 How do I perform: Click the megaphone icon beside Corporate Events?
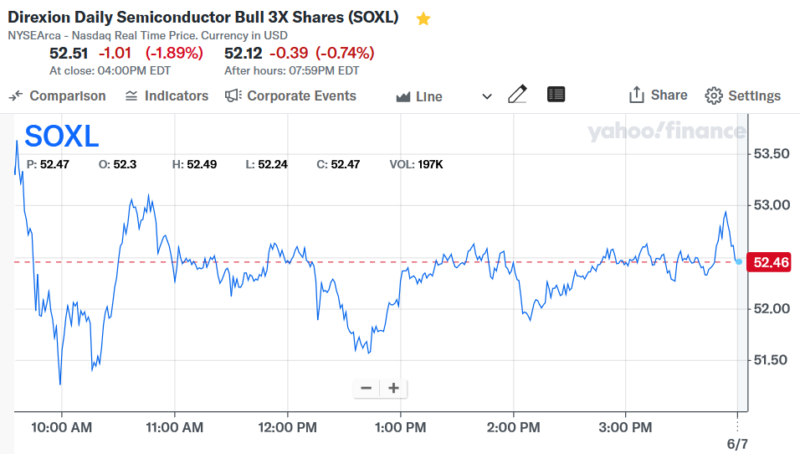(233, 96)
